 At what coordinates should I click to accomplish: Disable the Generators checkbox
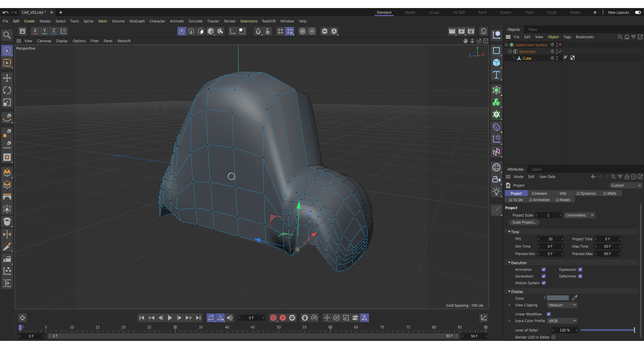[544, 276]
